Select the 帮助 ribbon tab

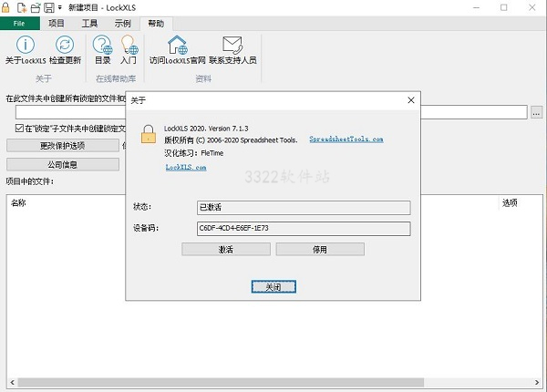point(156,24)
